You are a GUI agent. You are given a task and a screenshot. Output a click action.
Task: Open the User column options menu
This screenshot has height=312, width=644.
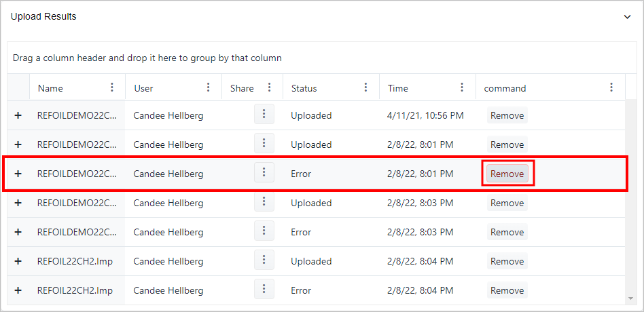tap(209, 87)
